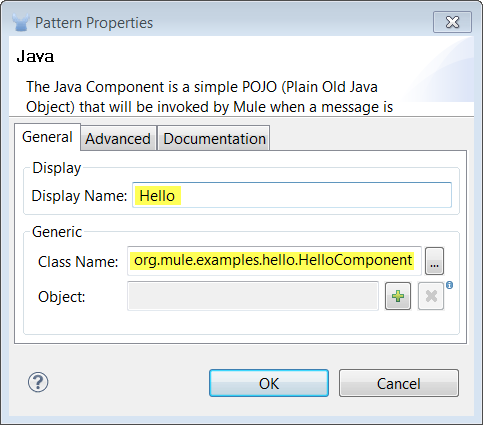
Task: Close the Pattern Properties dialog
Action: click(x=452, y=22)
